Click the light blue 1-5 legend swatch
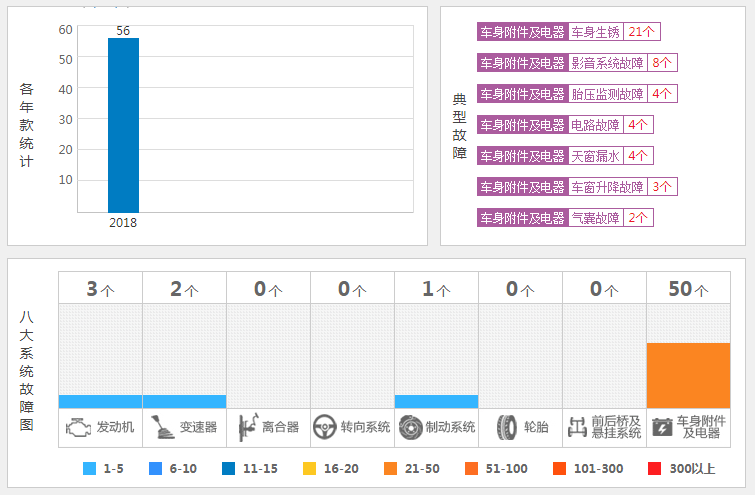The image size is (755, 495). pyautogui.click(x=90, y=469)
